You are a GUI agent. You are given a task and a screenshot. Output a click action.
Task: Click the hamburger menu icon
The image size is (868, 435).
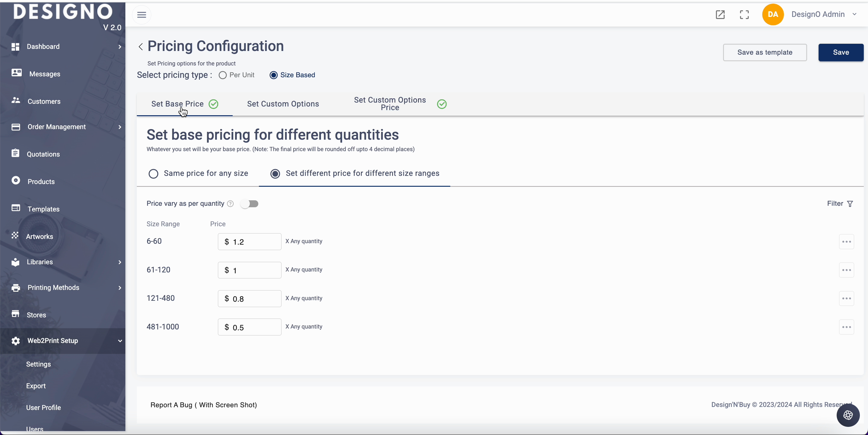(142, 15)
